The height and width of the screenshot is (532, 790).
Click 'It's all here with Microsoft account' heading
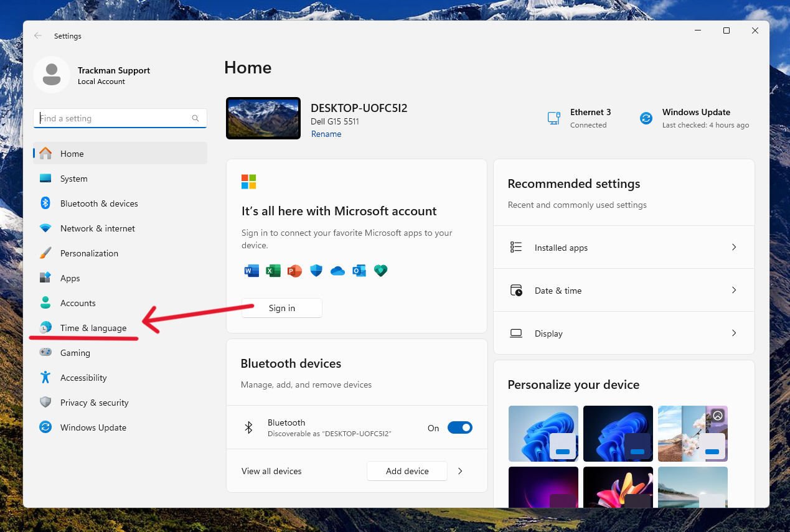click(339, 211)
